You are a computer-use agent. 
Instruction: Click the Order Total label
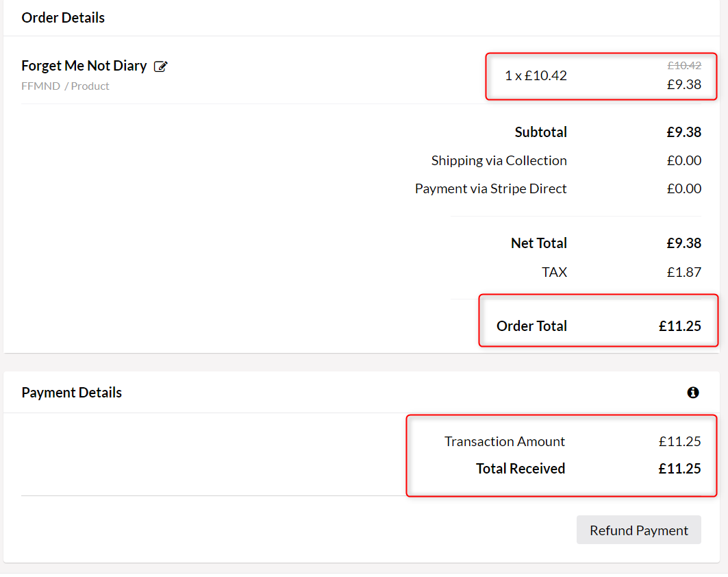point(531,326)
